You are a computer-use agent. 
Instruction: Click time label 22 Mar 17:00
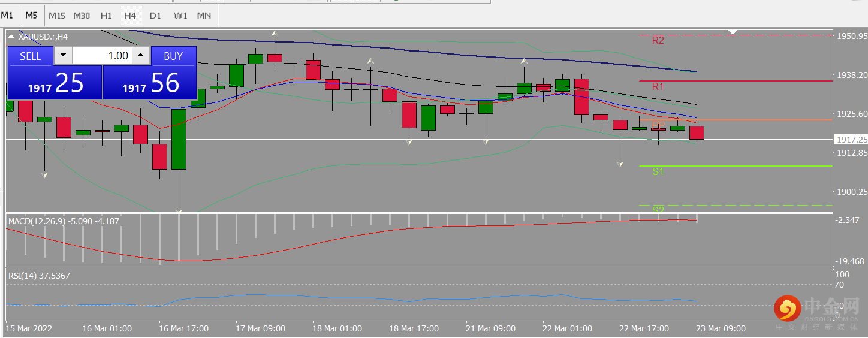click(644, 328)
